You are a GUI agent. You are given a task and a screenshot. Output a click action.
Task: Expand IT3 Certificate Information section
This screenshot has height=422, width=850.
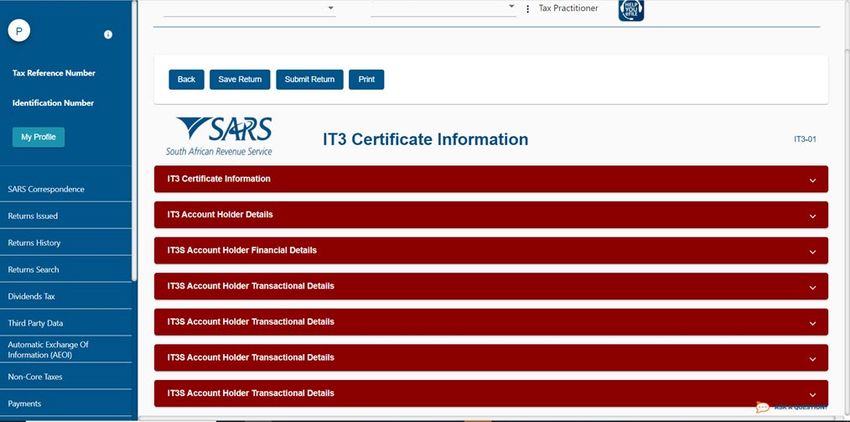pyautogui.click(x=491, y=179)
